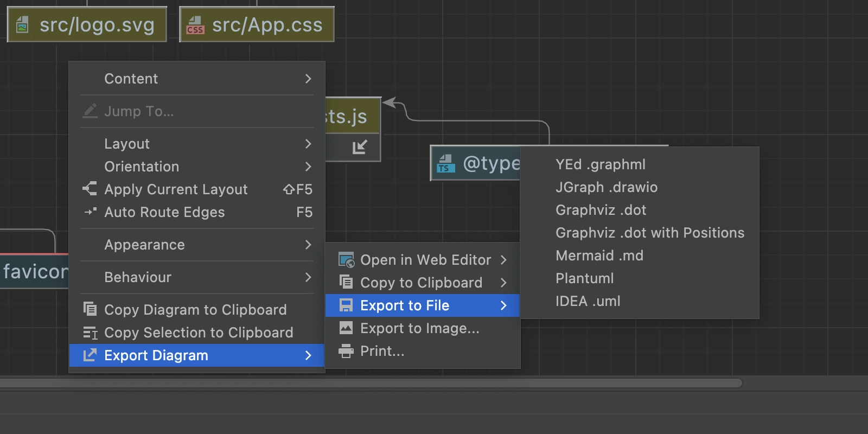Expand the Layout submenu chevron

[308, 144]
